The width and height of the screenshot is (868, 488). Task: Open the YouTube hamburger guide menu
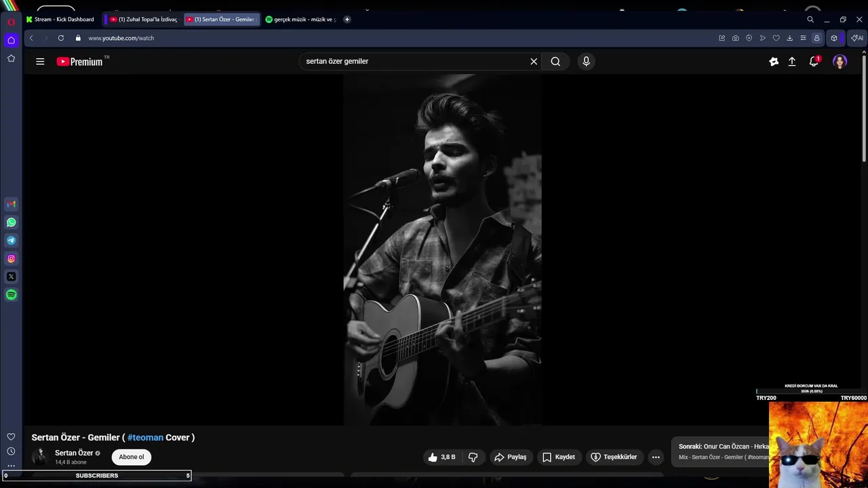click(x=40, y=62)
